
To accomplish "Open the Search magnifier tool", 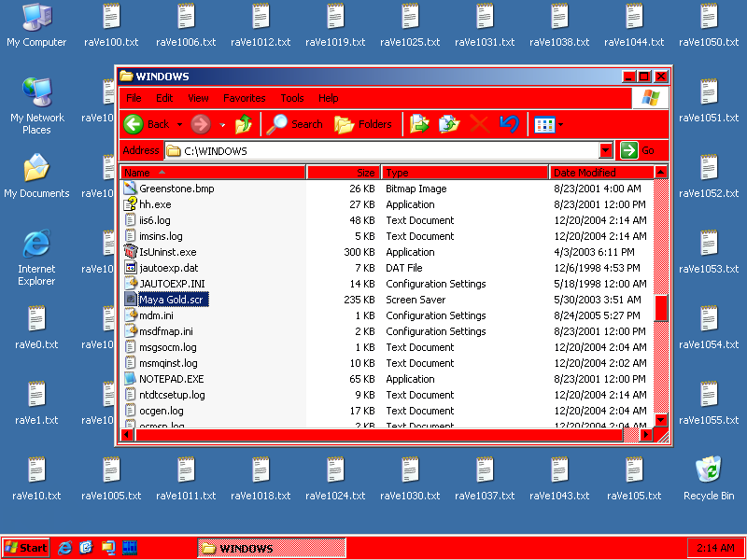I will tap(294, 124).
